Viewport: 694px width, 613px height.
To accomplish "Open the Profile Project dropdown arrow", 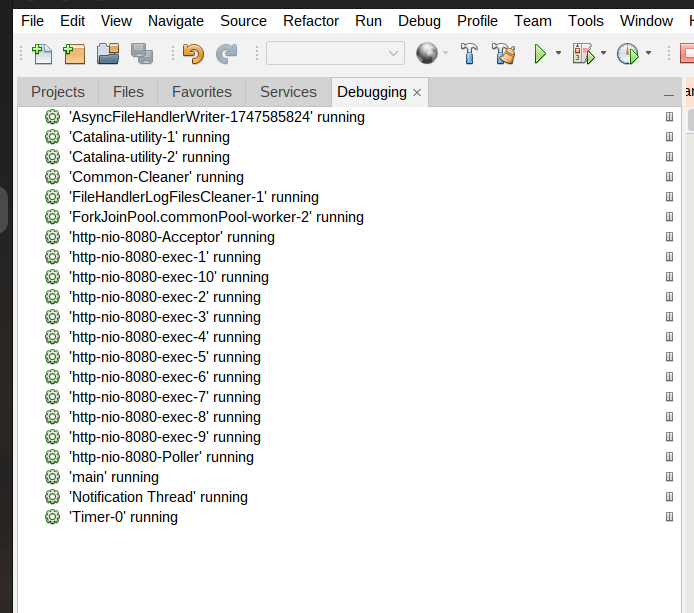I will (x=648, y=53).
